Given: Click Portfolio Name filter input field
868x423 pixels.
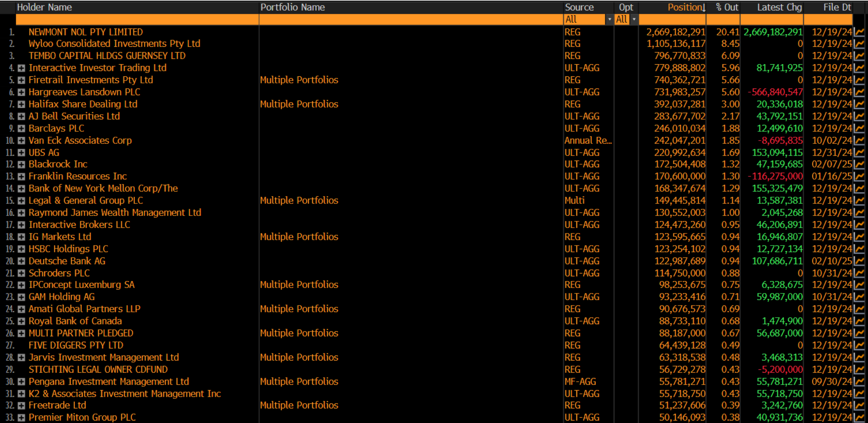Looking at the screenshot, I should click(411, 19).
